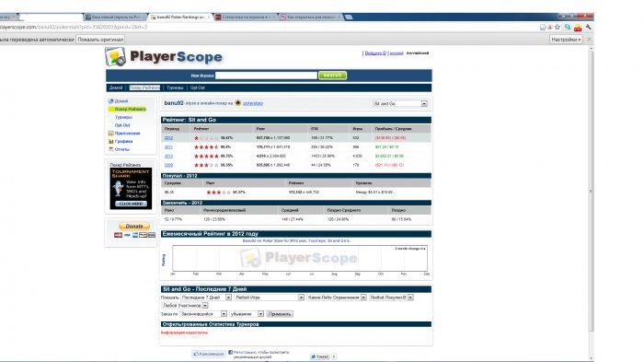Select the Покер Рейтинги nav tab
Viewport: 644px width, 362px height.
[144, 88]
